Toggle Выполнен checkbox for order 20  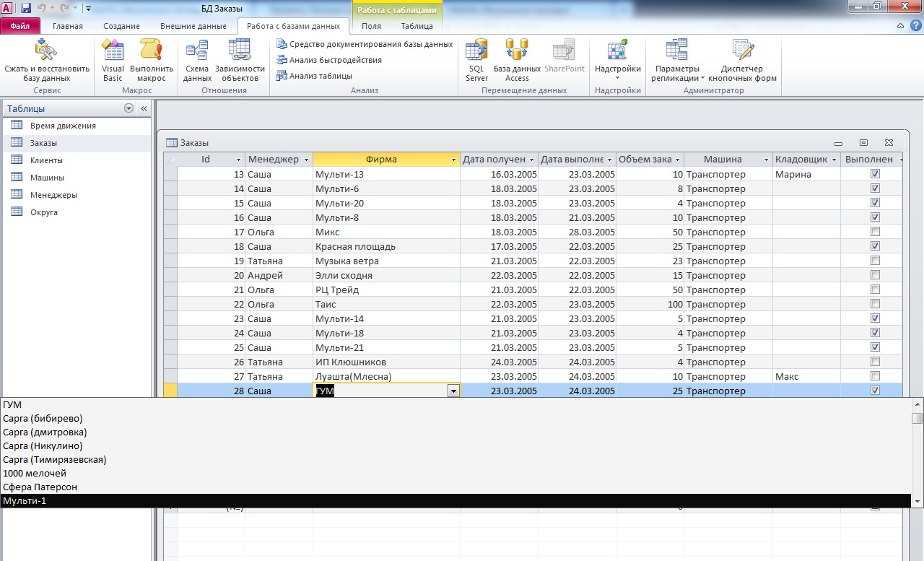tap(876, 275)
